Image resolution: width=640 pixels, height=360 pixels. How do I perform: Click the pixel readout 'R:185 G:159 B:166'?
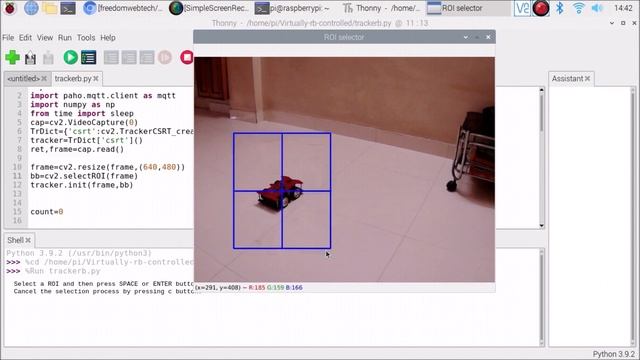[x=276, y=288]
